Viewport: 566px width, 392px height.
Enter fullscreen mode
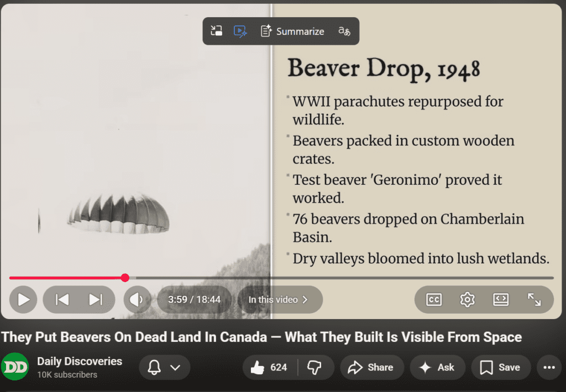pos(534,300)
